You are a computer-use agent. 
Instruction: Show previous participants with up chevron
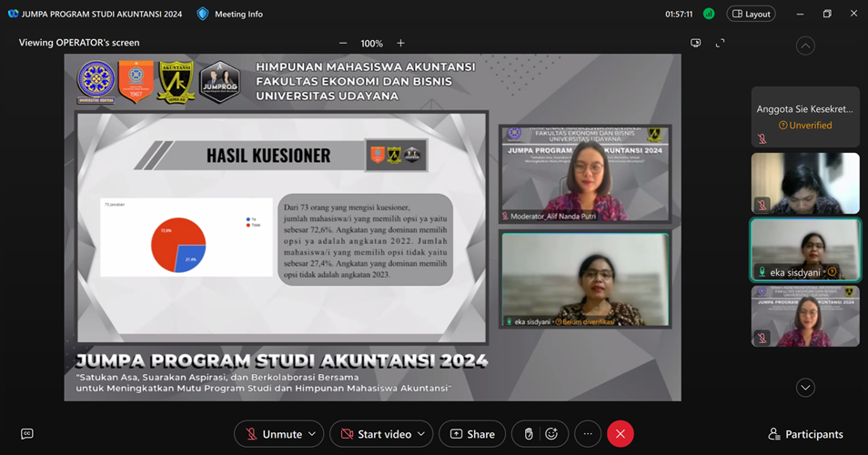[805, 45]
